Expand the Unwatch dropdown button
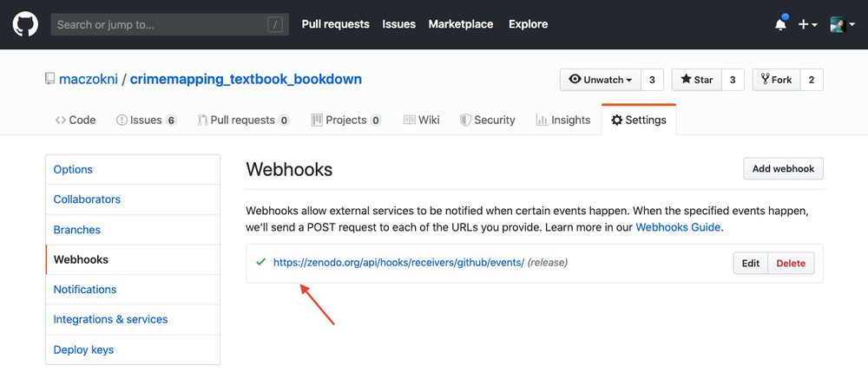 pos(600,80)
